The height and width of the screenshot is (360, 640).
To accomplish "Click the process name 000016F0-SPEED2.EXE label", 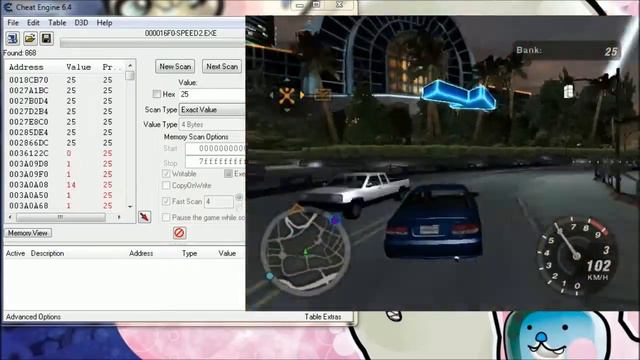I will pos(180,33).
